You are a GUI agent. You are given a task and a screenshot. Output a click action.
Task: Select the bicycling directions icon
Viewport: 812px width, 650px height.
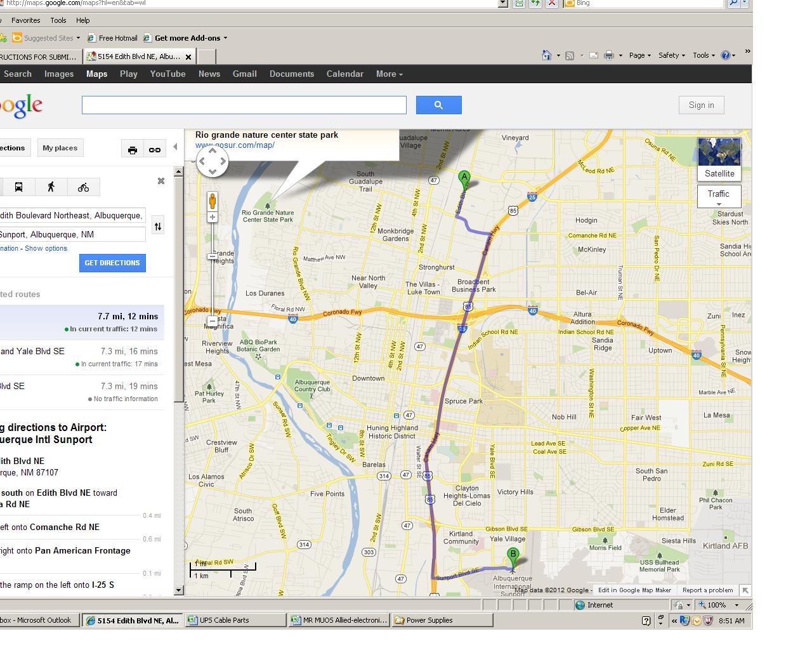[x=83, y=187]
